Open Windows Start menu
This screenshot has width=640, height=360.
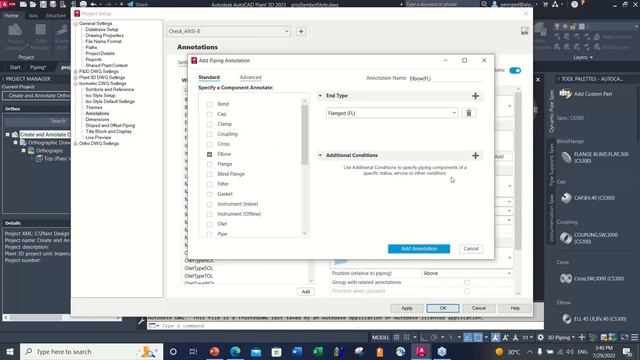point(10,351)
